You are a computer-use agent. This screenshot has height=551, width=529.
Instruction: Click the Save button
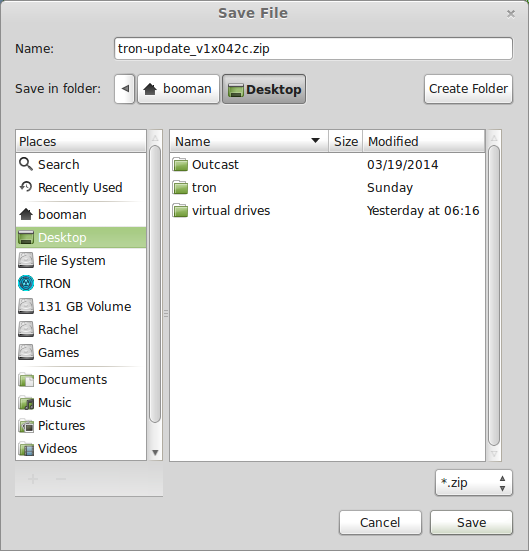471,523
